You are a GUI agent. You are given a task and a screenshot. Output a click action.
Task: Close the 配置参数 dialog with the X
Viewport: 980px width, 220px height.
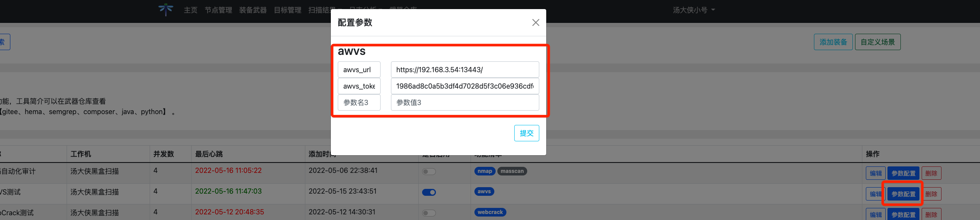coord(535,22)
